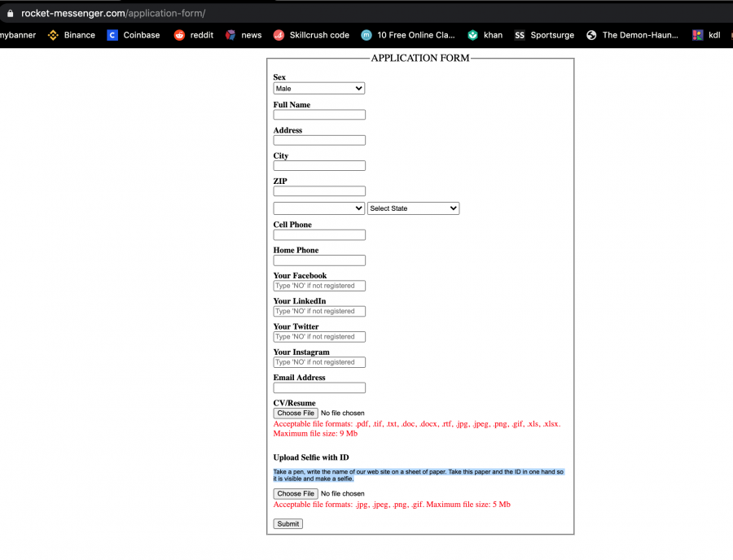Open the Coinbase bookmark icon
Screen dimensions: 733x560
pos(112,35)
